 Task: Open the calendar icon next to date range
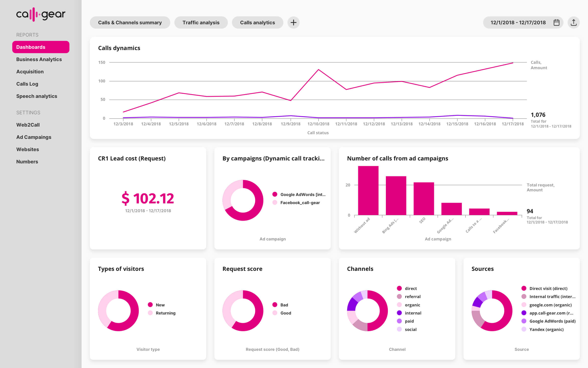coord(556,22)
